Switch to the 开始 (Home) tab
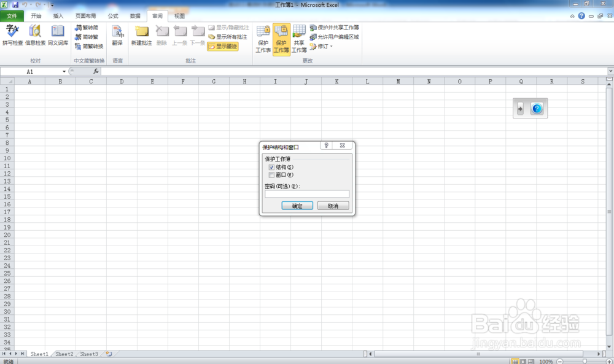Image resolution: width=614 pixels, height=364 pixels. (x=36, y=16)
